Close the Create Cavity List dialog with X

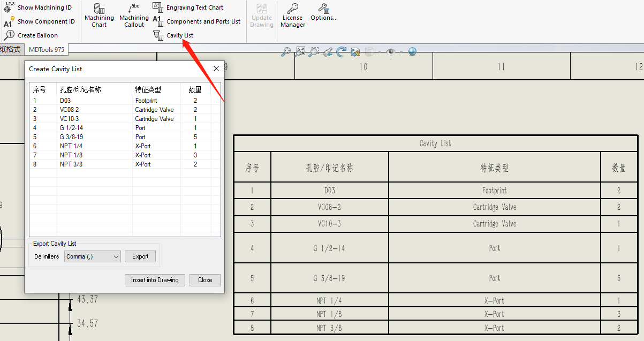[x=216, y=69]
